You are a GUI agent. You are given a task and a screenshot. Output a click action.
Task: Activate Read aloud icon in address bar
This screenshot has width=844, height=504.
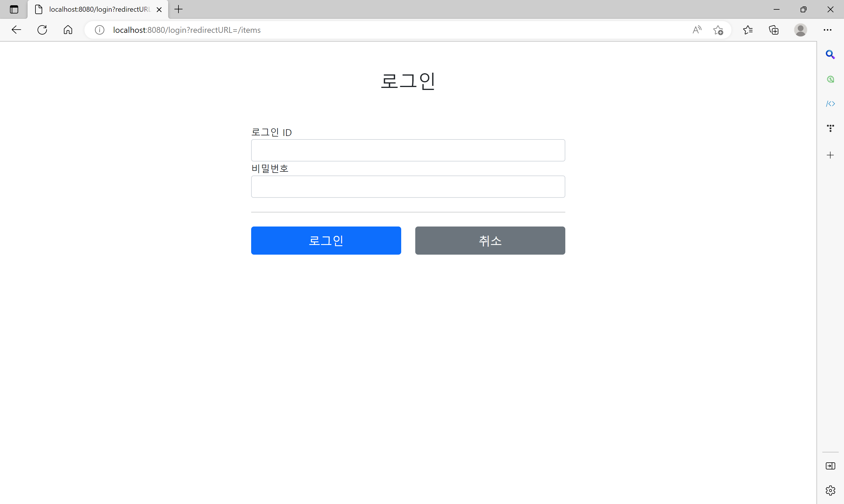point(697,30)
